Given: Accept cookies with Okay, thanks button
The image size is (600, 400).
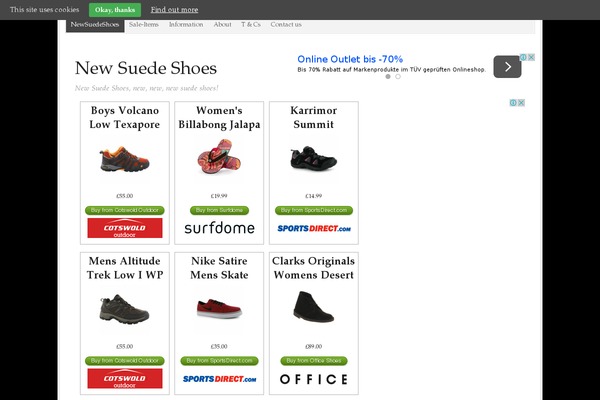Looking at the screenshot, I should click(x=115, y=9).
